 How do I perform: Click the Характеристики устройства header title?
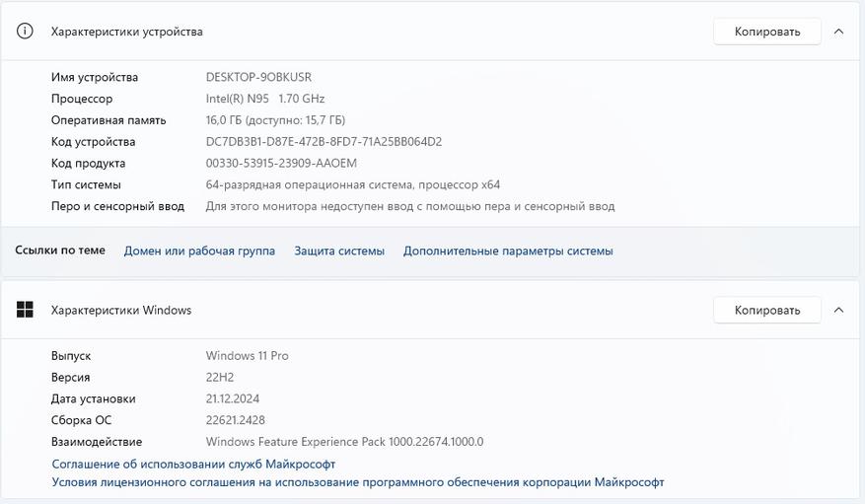click(x=127, y=32)
